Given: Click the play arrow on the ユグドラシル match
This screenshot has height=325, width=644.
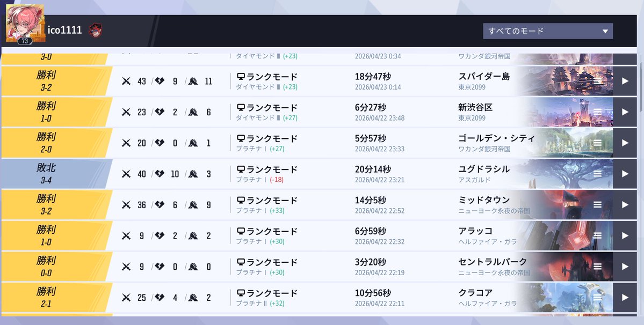Looking at the screenshot, I should 625,173.
